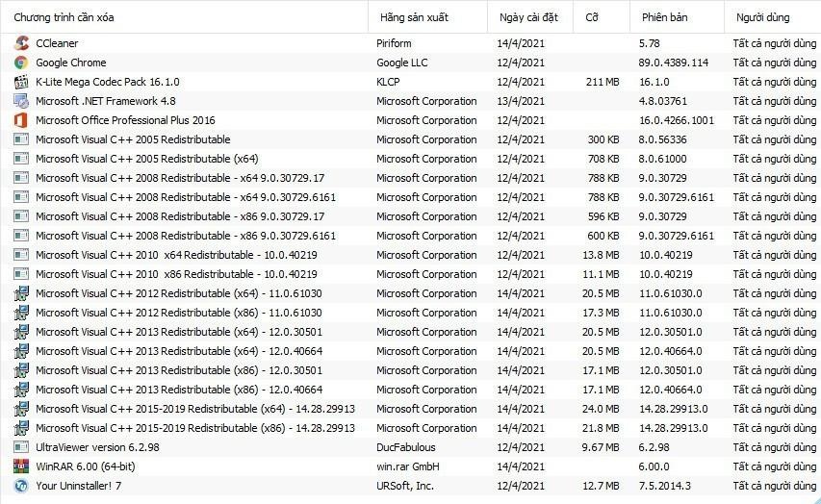Sort by the 'Ngày cài đặt' column header

pyautogui.click(x=526, y=17)
